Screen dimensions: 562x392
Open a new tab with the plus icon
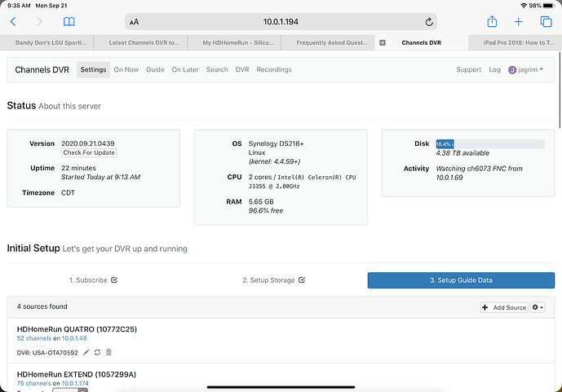[x=518, y=22]
